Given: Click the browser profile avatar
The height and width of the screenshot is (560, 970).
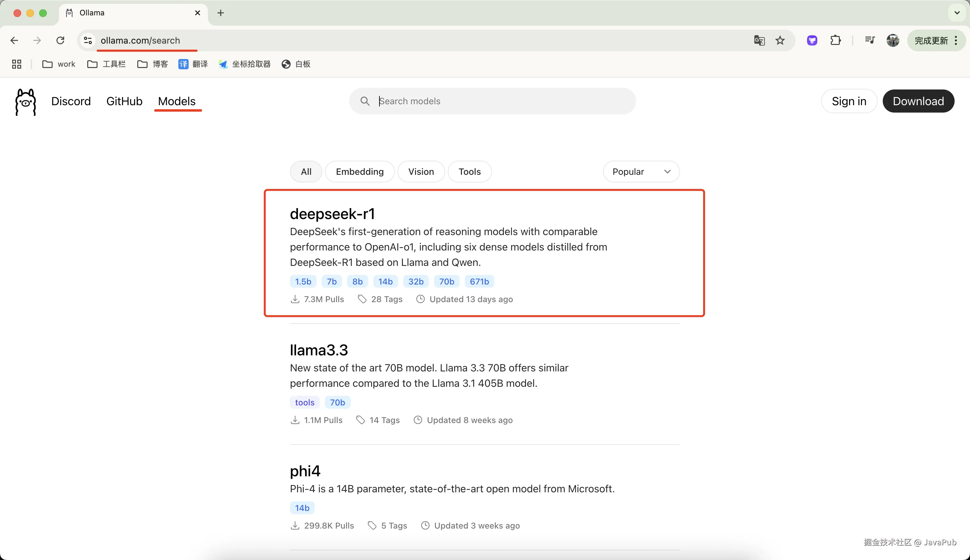Looking at the screenshot, I should pos(893,40).
